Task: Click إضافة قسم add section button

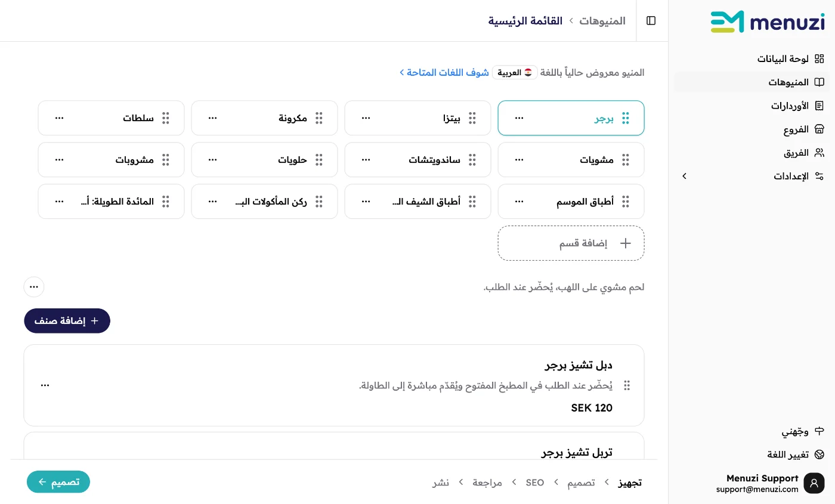Action: click(x=571, y=243)
